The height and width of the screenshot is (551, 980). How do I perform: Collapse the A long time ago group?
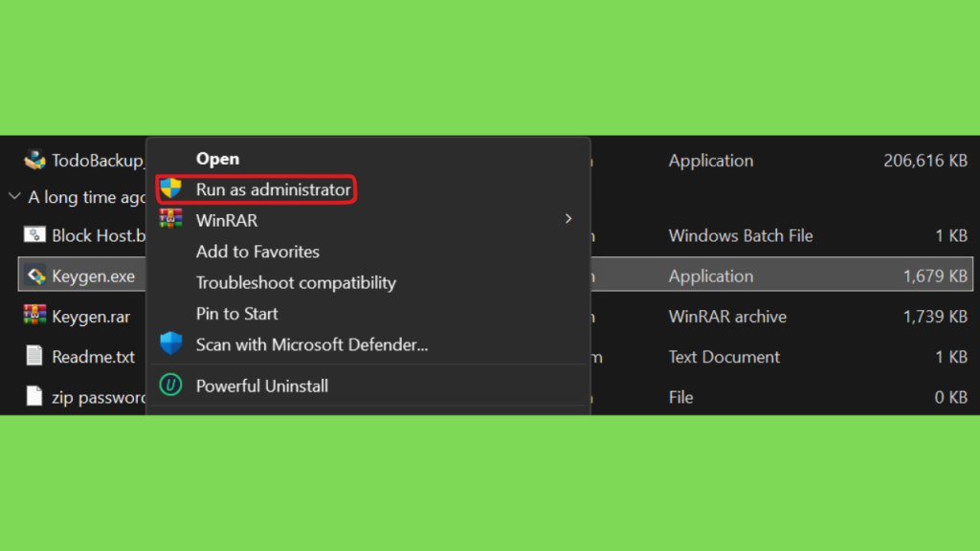pyautogui.click(x=14, y=197)
